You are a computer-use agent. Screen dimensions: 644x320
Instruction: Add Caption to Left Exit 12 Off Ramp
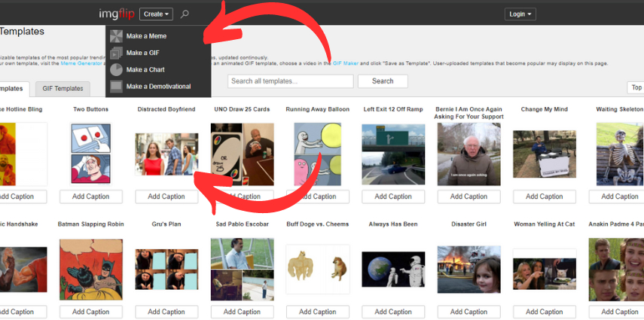click(392, 197)
